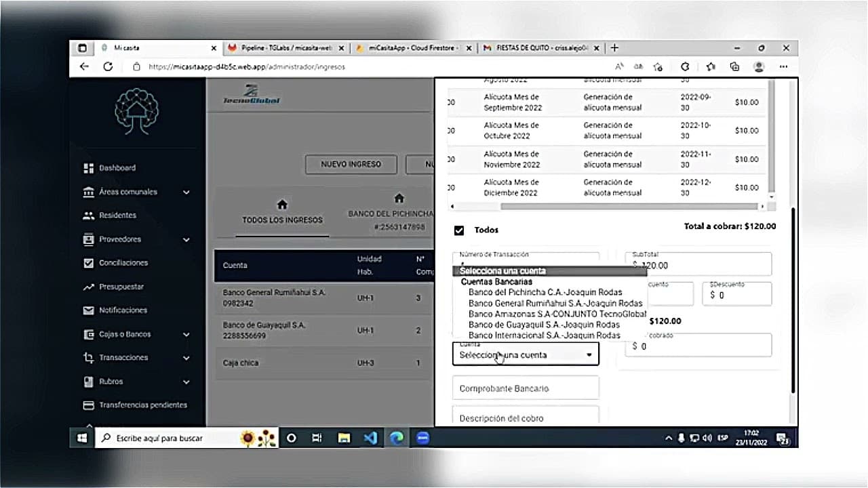Click the browser address bar URL
The height and width of the screenshot is (488, 868).
pos(247,67)
